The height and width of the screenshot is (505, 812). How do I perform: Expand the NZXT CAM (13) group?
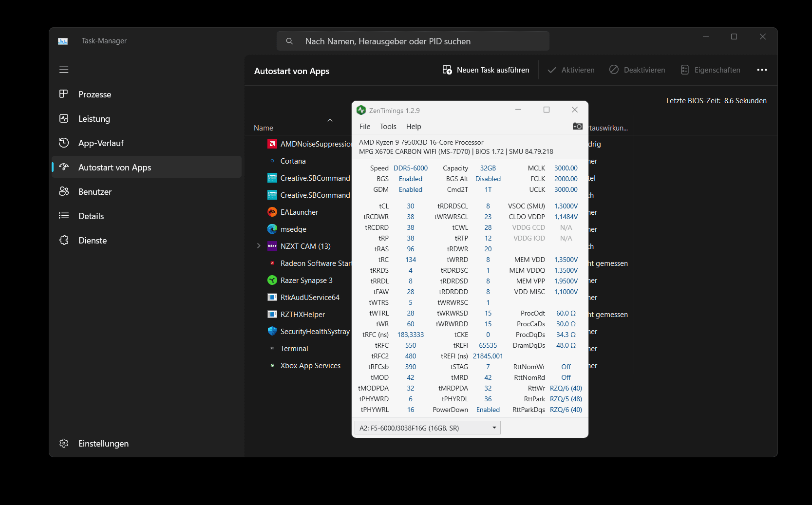tap(259, 246)
